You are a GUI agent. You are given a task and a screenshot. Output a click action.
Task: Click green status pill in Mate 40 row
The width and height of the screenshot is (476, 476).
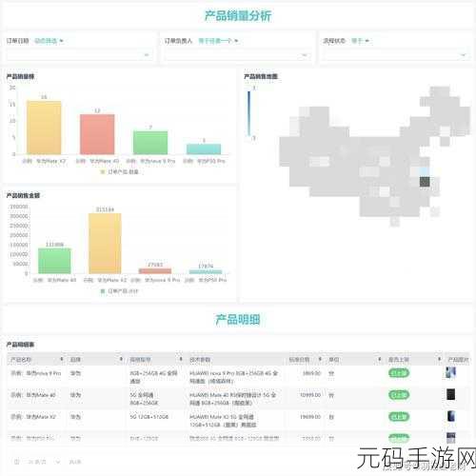tap(399, 395)
